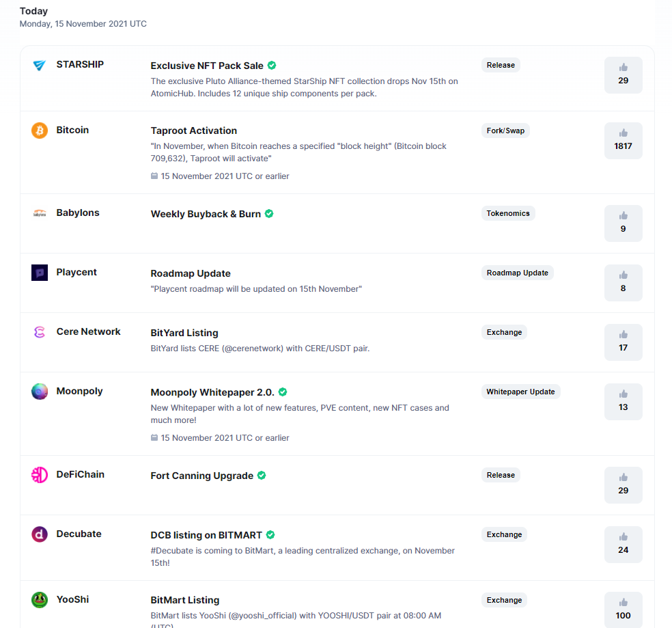The height and width of the screenshot is (628, 672).
Task: Open the Playcent Roadmap Update title
Action: coord(191,273)
